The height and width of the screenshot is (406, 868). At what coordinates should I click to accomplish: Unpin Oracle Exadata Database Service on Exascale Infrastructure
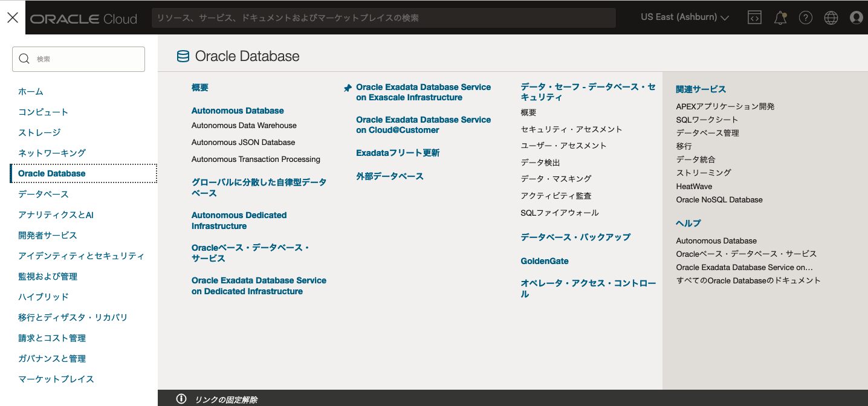coord(347,88)
